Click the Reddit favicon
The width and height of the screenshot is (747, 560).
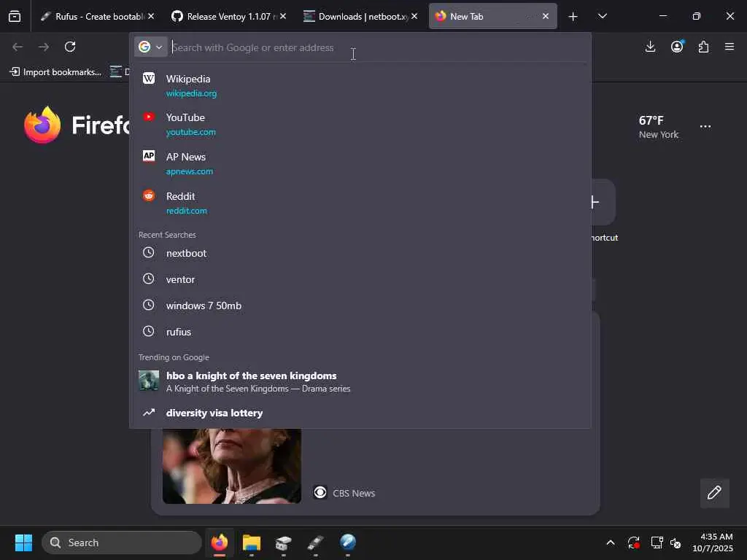[149, 195]
